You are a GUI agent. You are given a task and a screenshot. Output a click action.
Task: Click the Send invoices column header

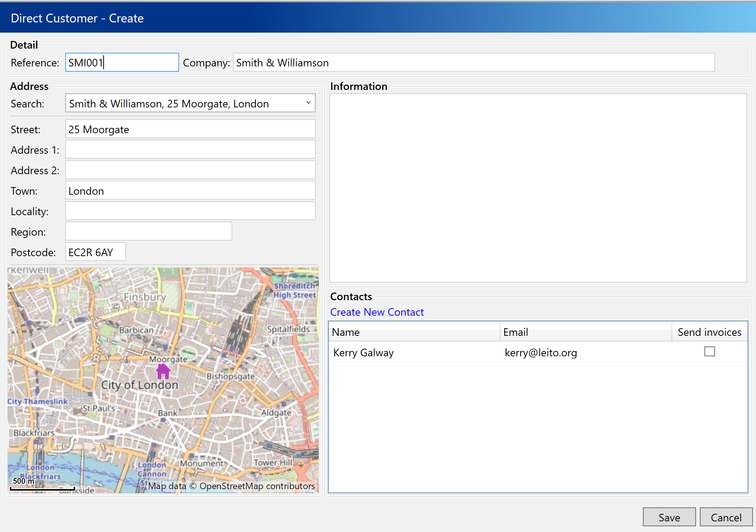tap(709, 332)
